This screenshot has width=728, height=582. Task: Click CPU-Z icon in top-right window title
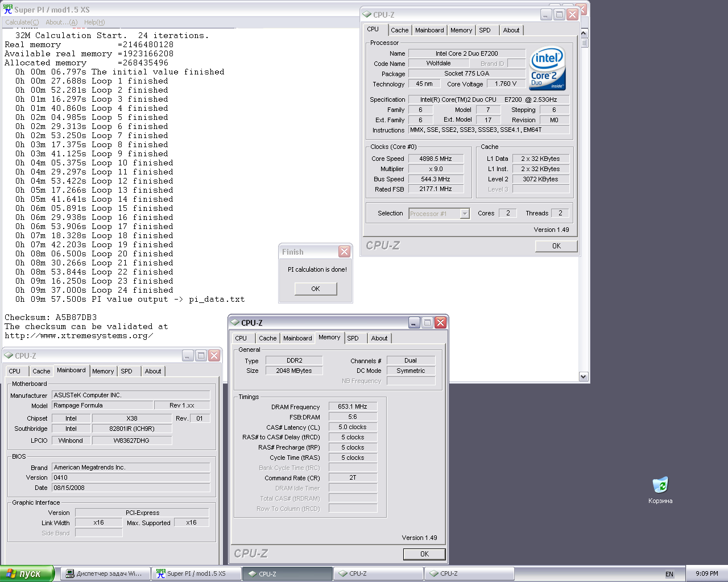pyautogui.click(x=367, y=15)
